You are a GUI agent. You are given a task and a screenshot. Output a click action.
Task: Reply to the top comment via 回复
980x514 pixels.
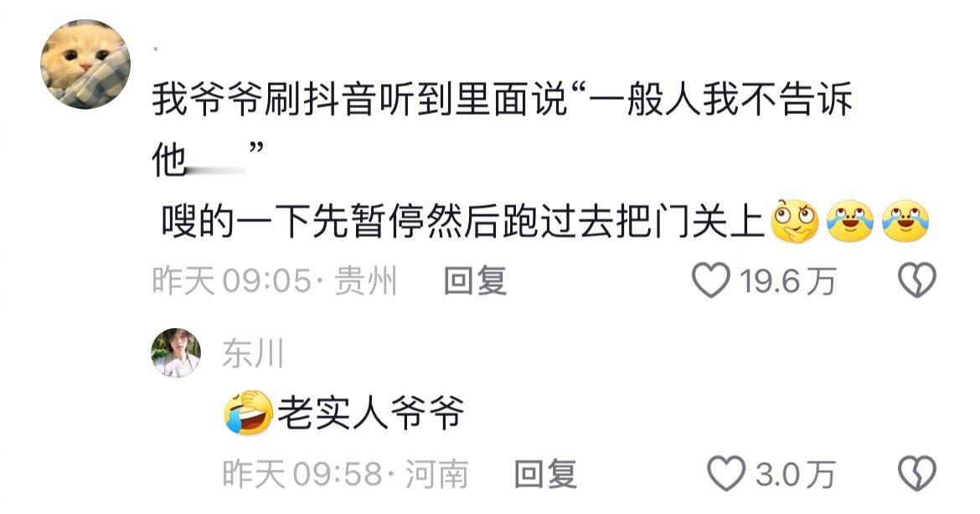point(475,280)
